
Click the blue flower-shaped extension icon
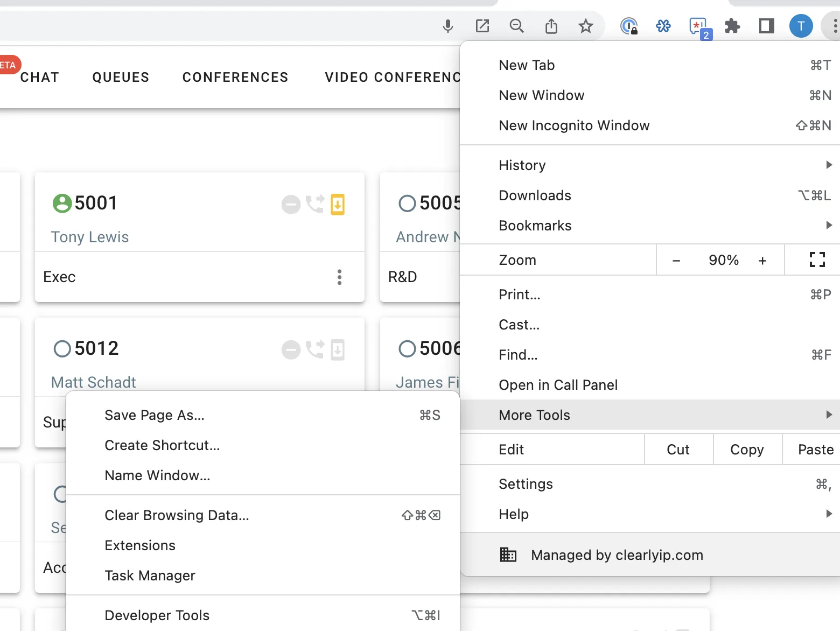click(x=663, y=26)
